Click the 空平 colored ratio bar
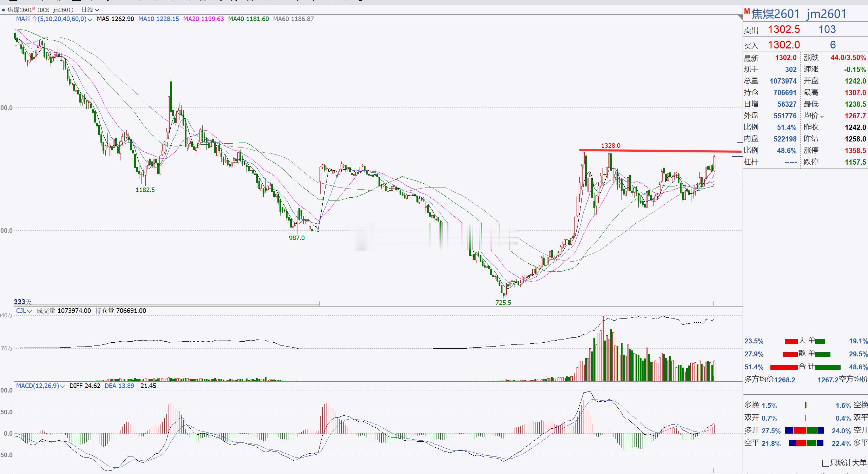This screenshot has height=474, width=868. click(806, 443)
